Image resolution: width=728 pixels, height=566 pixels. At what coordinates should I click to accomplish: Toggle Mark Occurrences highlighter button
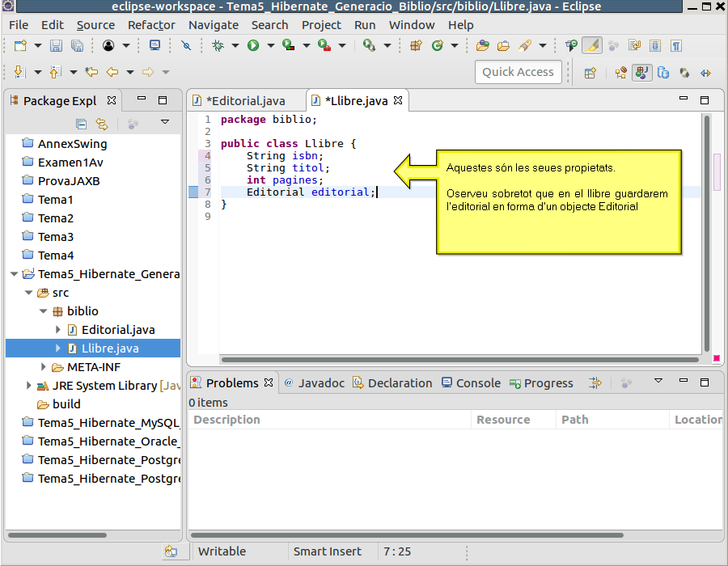591,46
